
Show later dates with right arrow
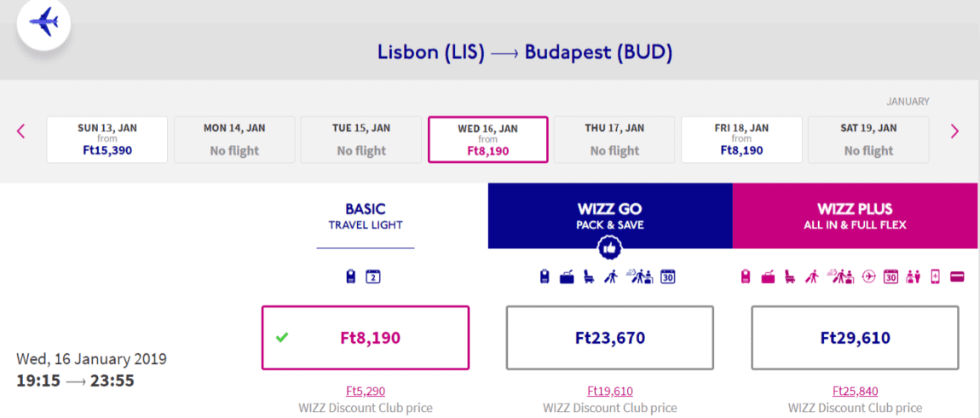click(x=954, y=131)
